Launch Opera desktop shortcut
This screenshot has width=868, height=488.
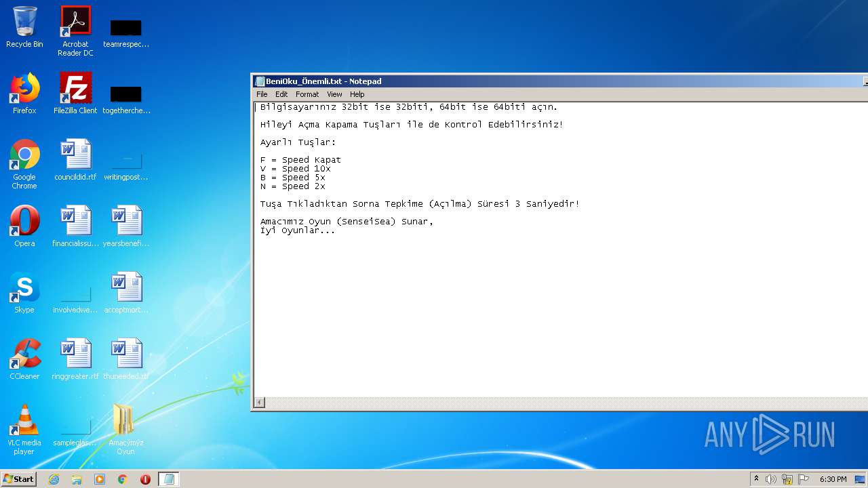point(24,226)
